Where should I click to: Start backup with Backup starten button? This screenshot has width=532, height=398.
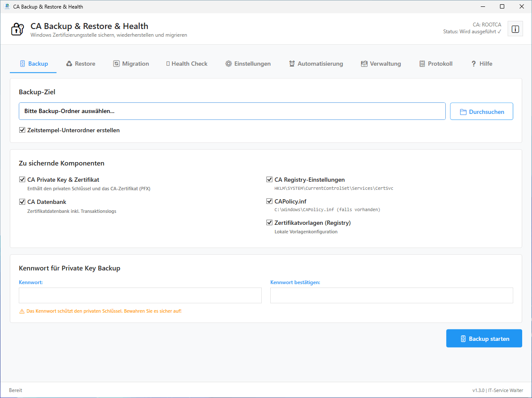pyautogui.click(x=484, y=339)
